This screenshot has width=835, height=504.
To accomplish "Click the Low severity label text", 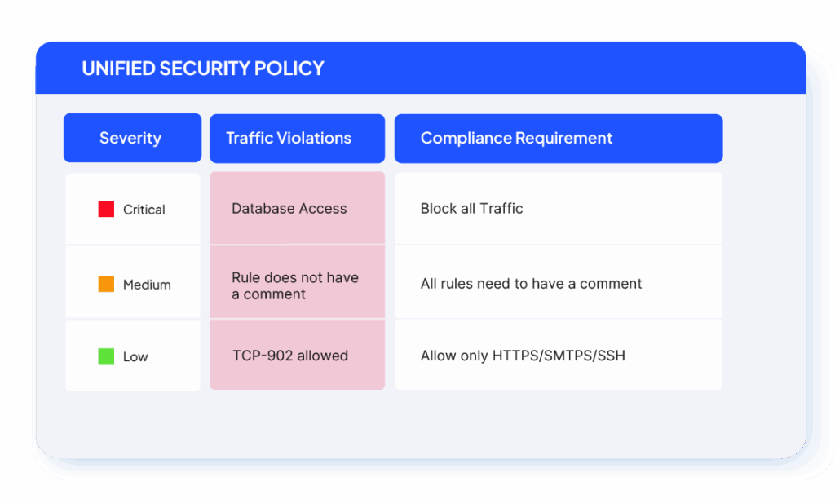I will click(x=135, y=356).
